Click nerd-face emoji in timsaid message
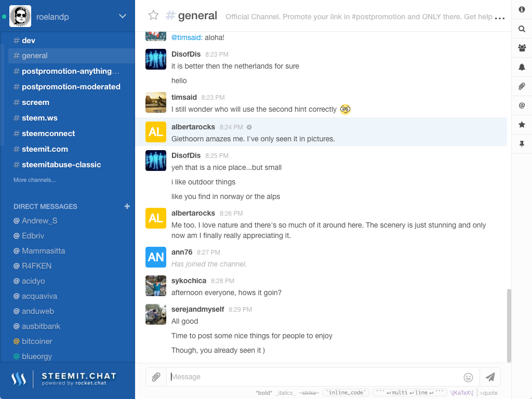This screenshot has width=532, height=399. click(345, 109)
